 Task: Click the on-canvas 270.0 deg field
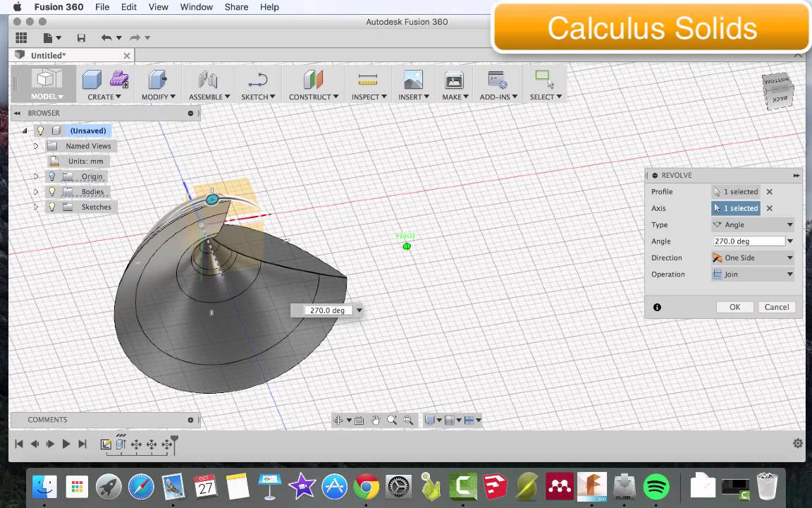pyautogui.click(x=328, y=310)
